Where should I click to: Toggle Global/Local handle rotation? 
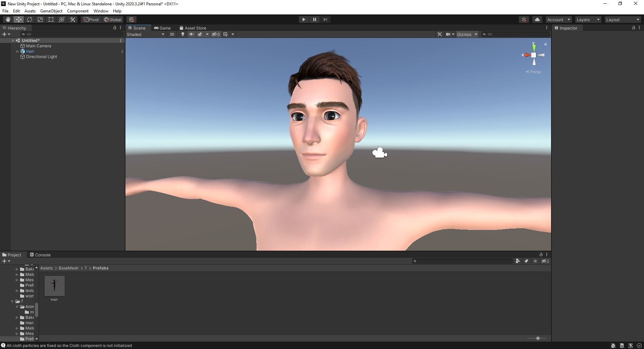pyautogui.click(x=112, y=19)
